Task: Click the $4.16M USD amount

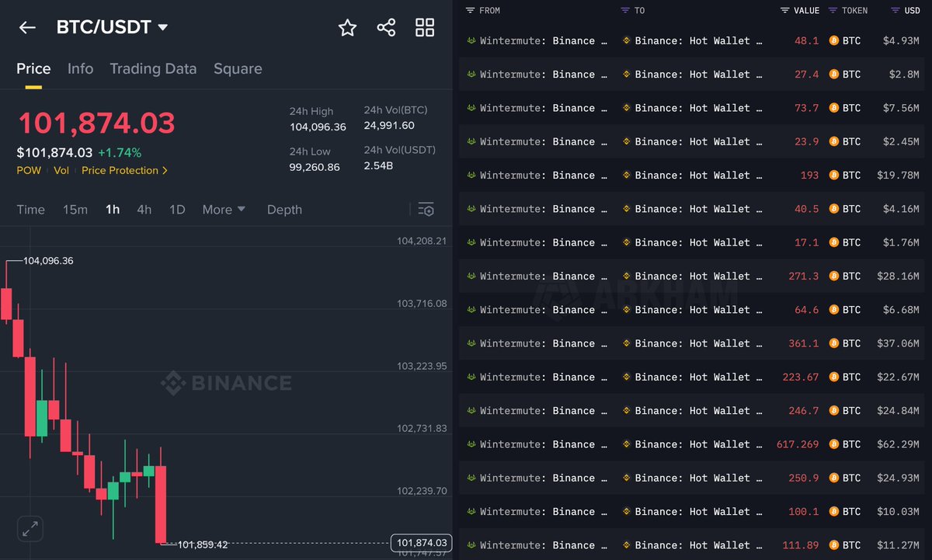Action: pyautogui.click(x=901, y=208)
